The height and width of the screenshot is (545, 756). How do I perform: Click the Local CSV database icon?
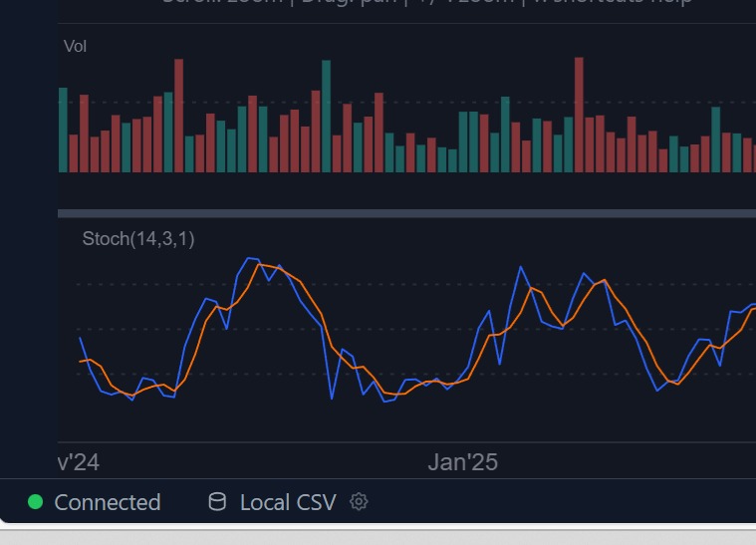tap(217, 502)
